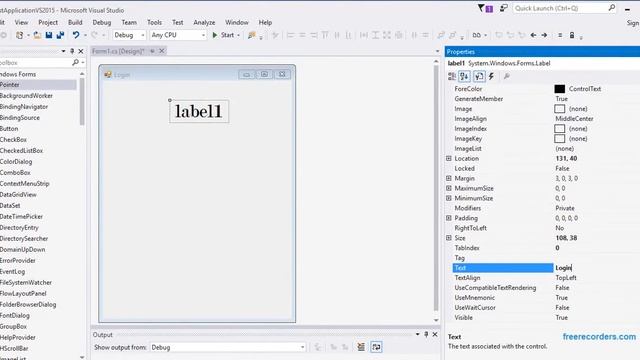Image resolution: width=640 pixels, height=360 pixels.
Task: Click the New Project toolbar icon
Action: point(19,36)
